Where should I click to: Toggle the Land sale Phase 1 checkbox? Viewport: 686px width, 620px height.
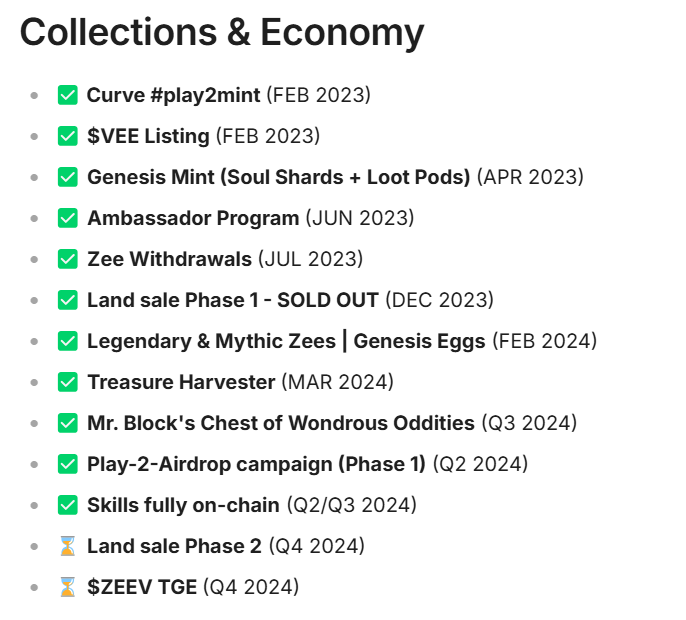(x=68, y=300)
